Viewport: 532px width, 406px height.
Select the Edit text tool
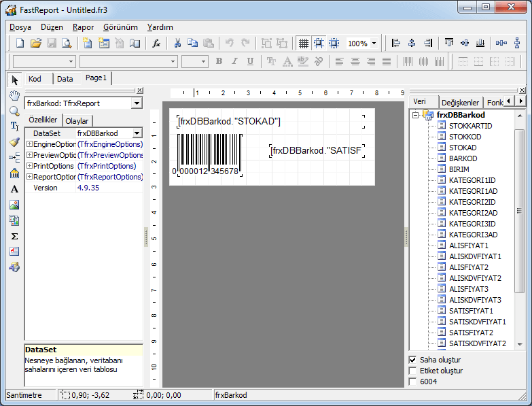(14, 126)
